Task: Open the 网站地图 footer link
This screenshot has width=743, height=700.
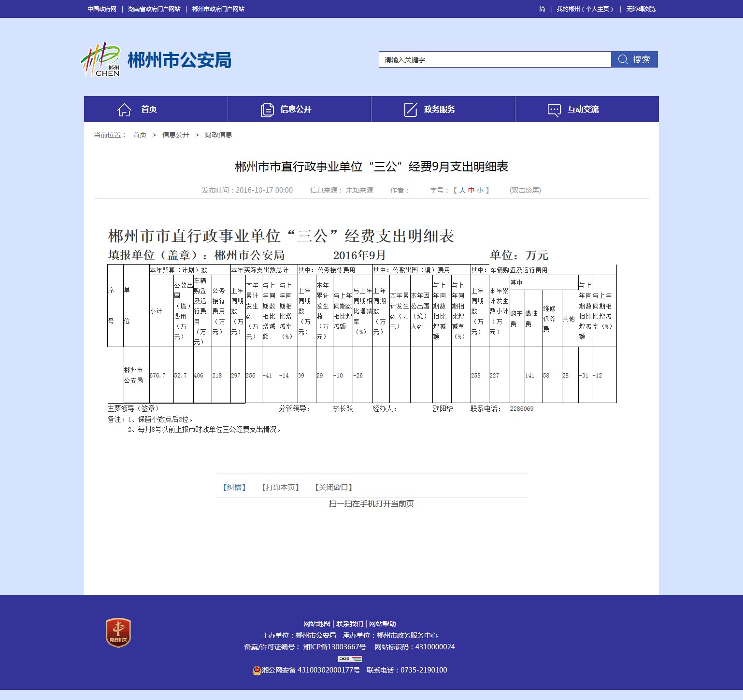Action: pos(317,624)
